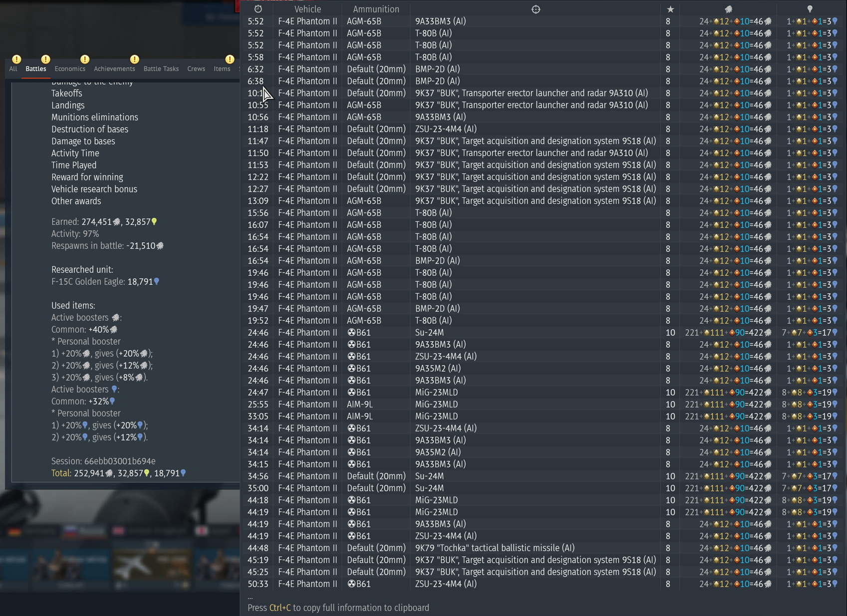Click the warning badge above the All tab
This screenshot has height=616, width=847.
click(x=16, y=59)
